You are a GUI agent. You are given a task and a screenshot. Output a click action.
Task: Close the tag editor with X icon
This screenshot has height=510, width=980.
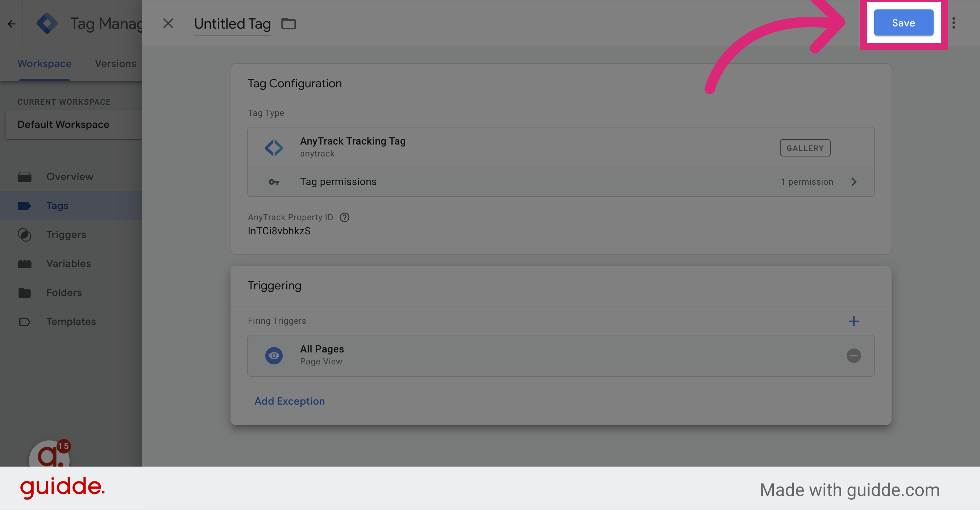pyautogui.click(x=168, y=24)
